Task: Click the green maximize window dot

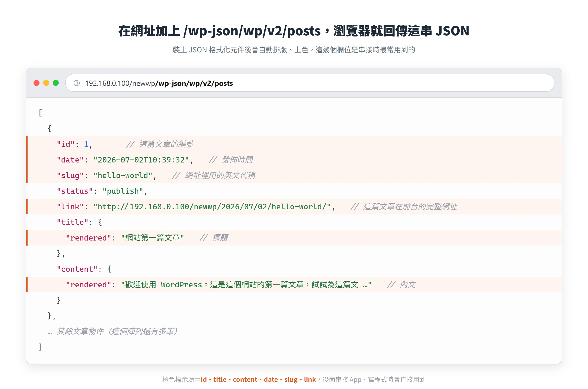Action: pyautogui.click(x=56, y=83)
